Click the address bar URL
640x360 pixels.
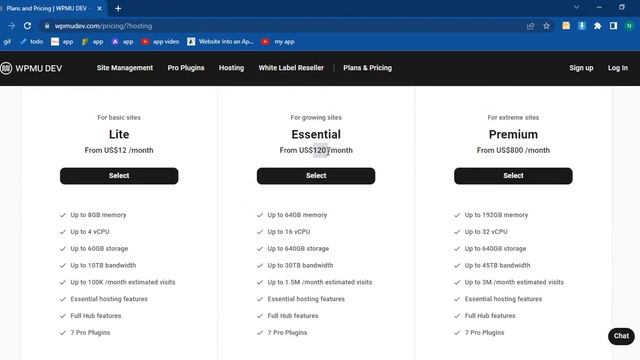103,26
